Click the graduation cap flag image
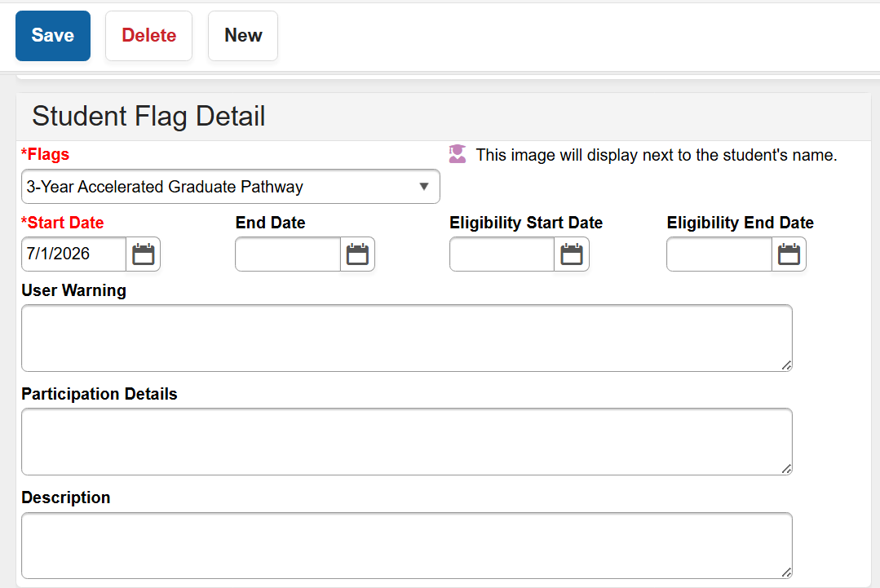 [458, 154]
